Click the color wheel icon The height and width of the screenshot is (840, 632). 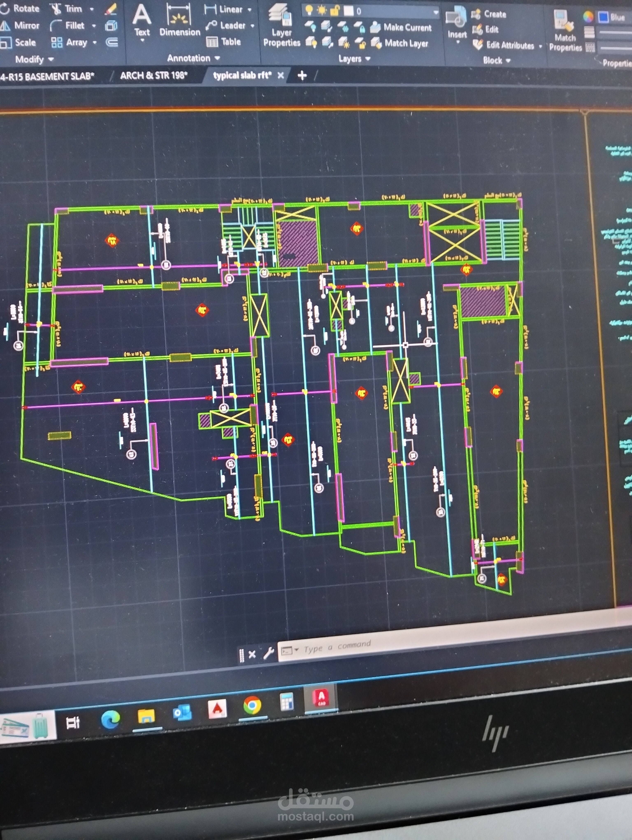[x=588, y=16]
